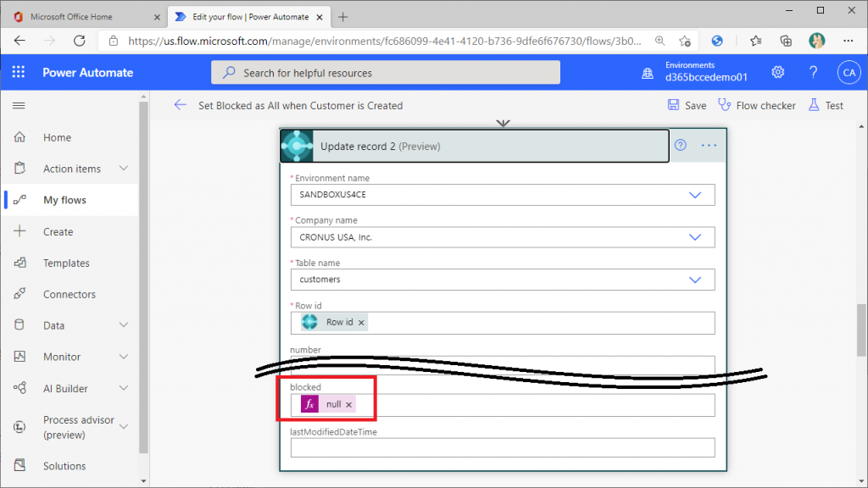Close the Microsoft Office Home tab
Image resolution: width=868 pixels, height=488 pixels.
point(157,17)
